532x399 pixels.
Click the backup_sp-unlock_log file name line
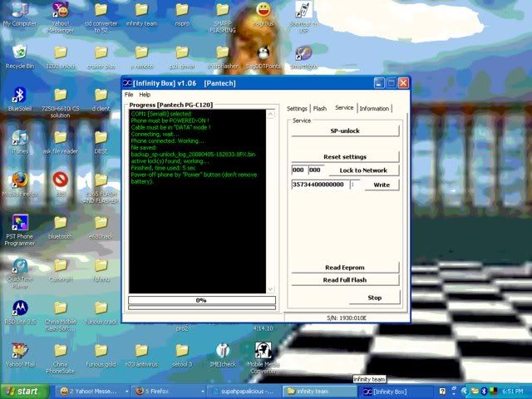tap(193, 155)
